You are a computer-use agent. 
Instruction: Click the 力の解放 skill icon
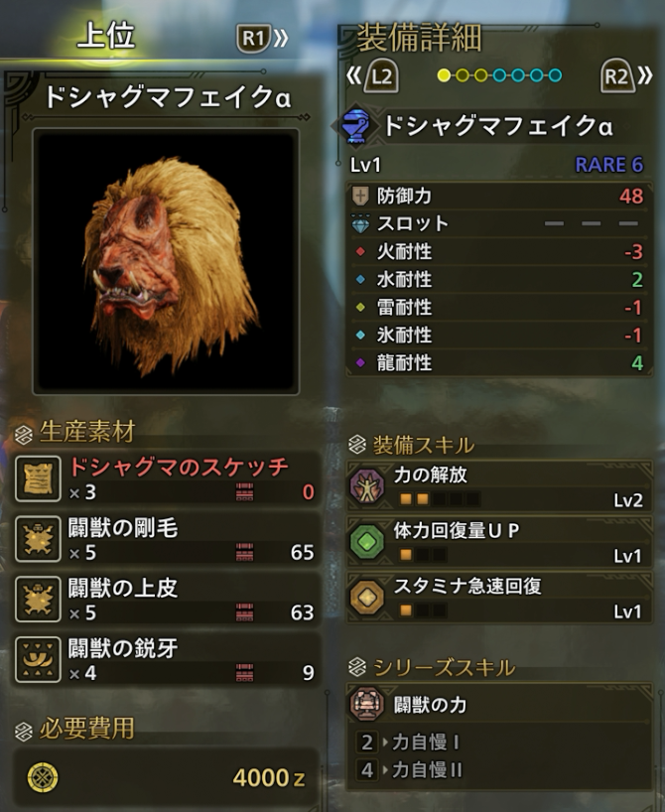pos(367,486)
